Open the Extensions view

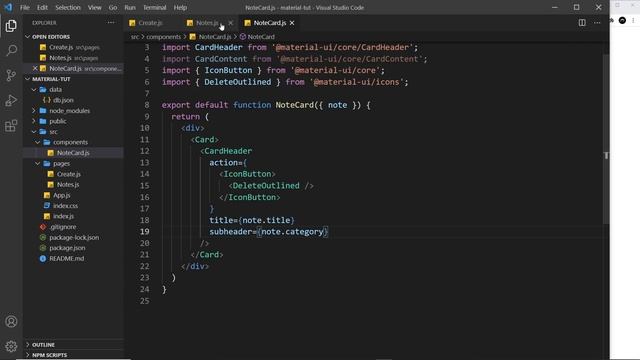click(x=11, y=126)
